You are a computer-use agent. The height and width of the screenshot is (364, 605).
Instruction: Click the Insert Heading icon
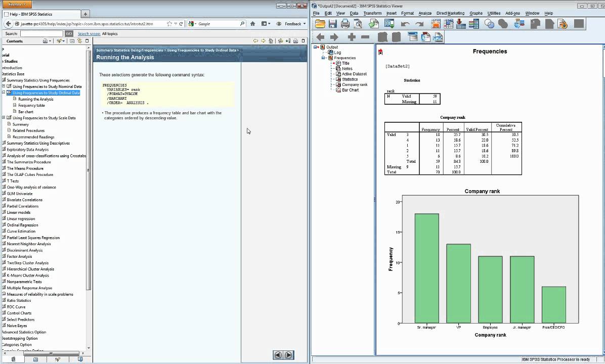coord(412,37)
